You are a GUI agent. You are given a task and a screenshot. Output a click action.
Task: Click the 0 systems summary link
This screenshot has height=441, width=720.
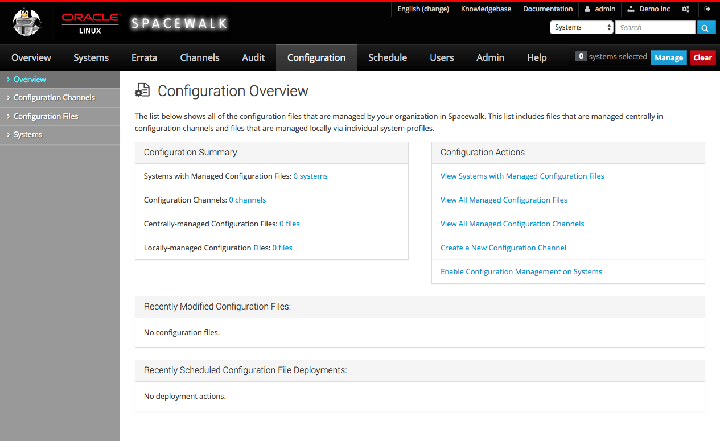[310, 176]
